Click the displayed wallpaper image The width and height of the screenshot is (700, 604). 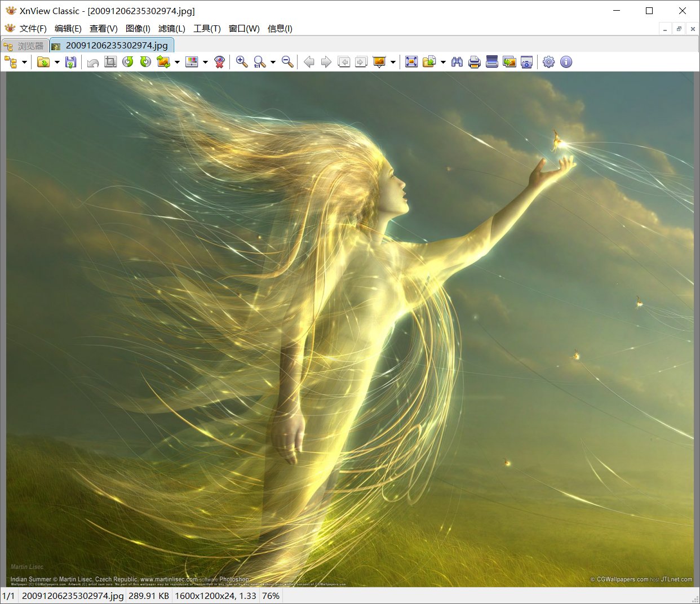tap(350, 329)
